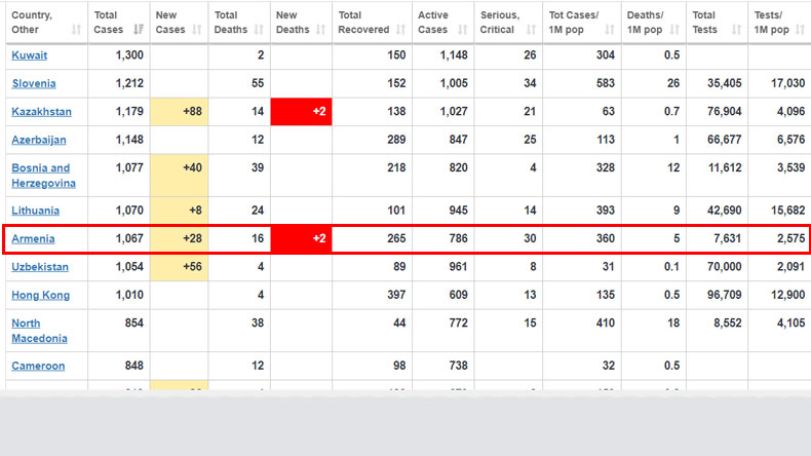Select Azerbaijan's recovered value 289

point(396,140)
